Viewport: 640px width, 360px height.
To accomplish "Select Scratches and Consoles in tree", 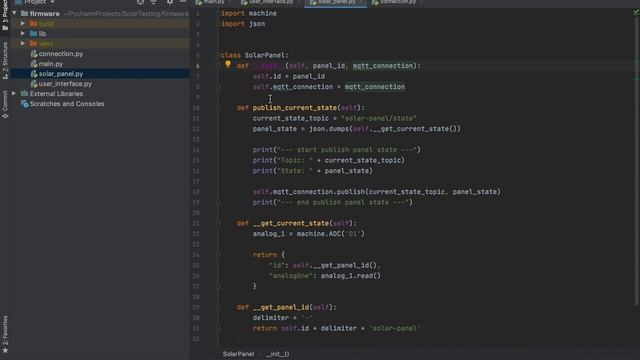I will (x=67, y=104).
